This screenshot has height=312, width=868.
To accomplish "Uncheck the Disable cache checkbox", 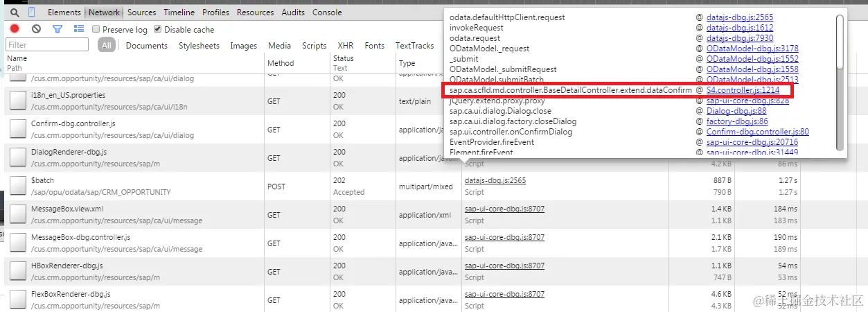I will pos(158,29).
